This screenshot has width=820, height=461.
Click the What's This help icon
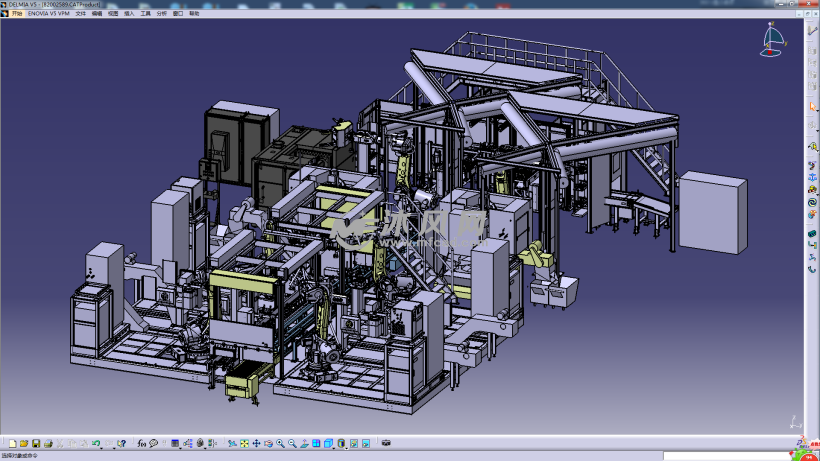click(120, 442)
